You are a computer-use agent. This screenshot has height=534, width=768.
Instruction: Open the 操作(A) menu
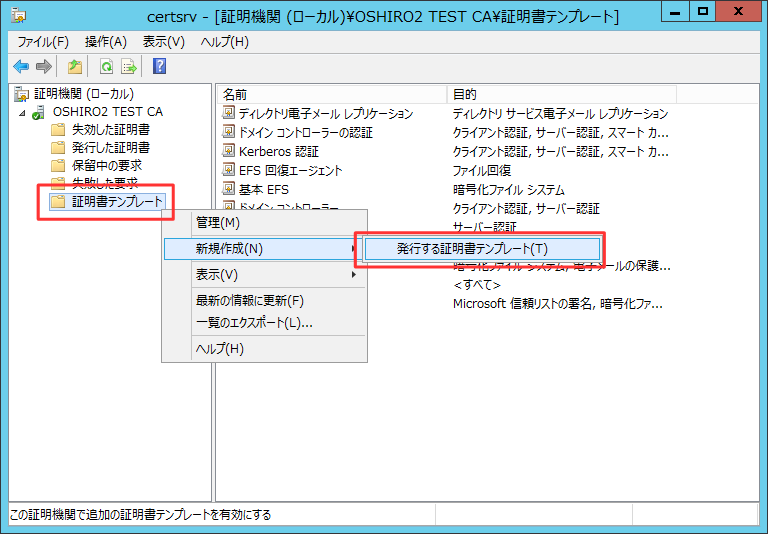[x=106, y=42]
